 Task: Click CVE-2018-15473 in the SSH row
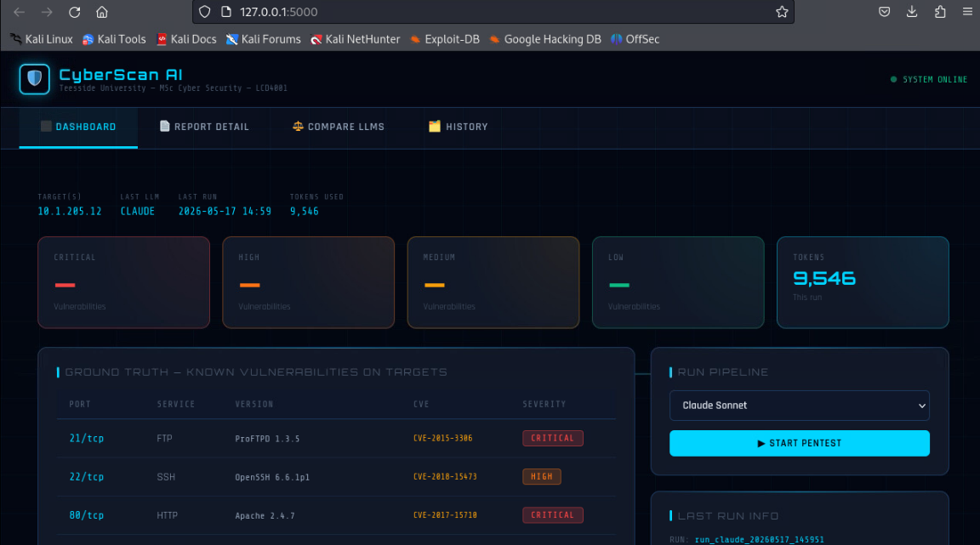(x=445, y=477)
